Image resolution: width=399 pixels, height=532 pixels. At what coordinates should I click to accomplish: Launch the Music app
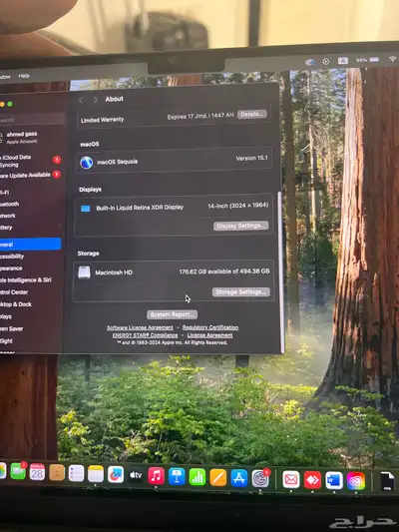point(156,476)
